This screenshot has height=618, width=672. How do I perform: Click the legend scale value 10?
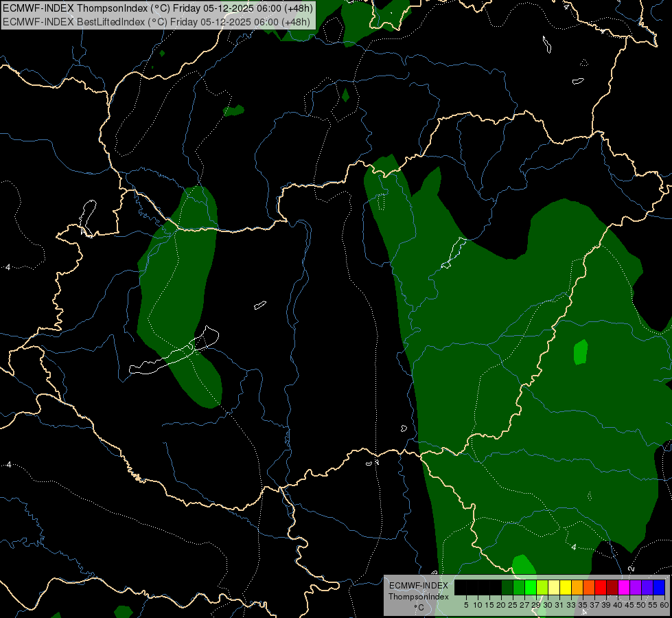tap(478, 605)
